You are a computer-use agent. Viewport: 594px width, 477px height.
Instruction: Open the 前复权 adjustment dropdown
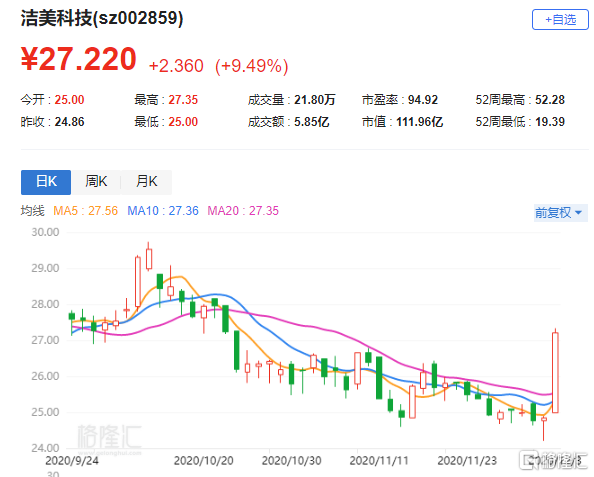(x=560, y=213)
